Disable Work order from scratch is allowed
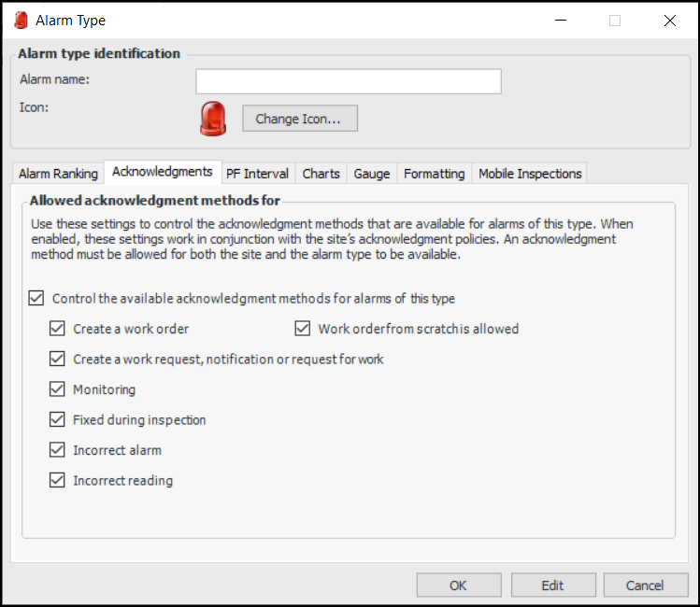The width and height of the screenshot is (700, 607). 303,329
